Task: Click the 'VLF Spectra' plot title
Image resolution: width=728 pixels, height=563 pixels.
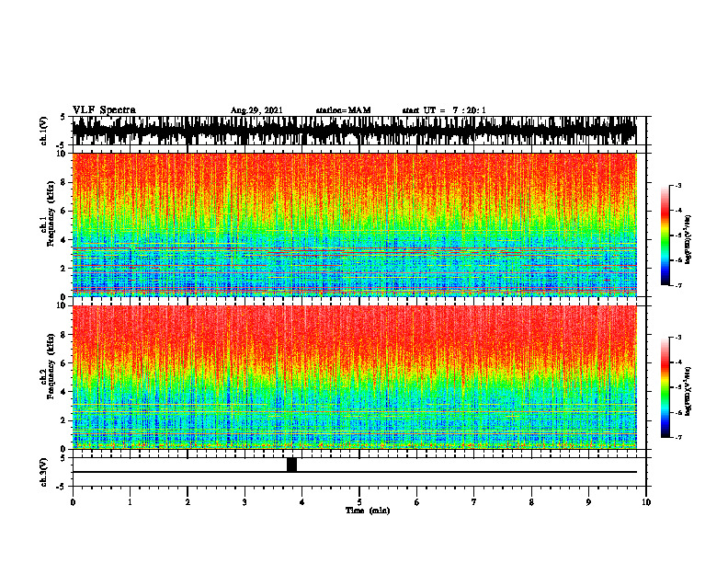Action: (x=104, y=110)
